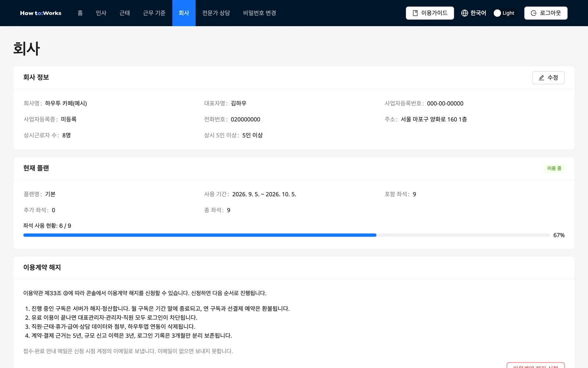This screenshot has height=368, width=588.
Task: Click the logout arrow icon in 로그아웃
Action: point(534,13)
